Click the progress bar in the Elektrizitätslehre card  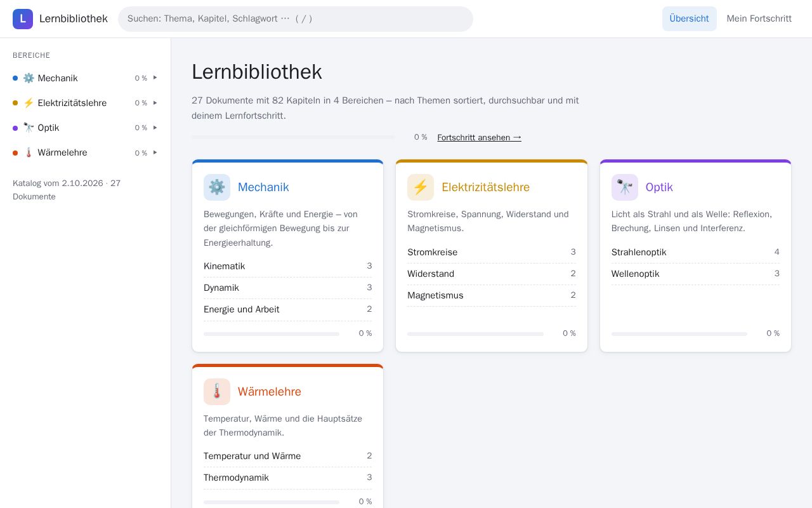click(475, 333)
